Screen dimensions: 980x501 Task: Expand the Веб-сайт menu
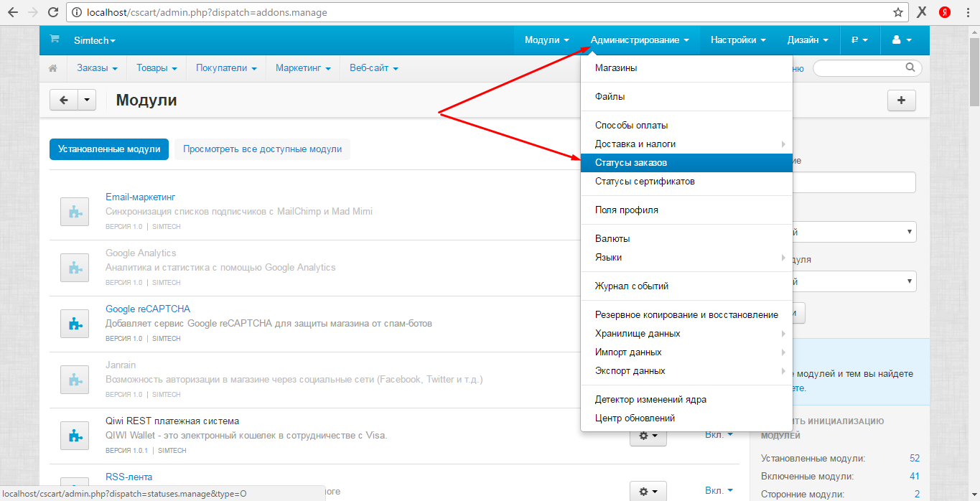(x=373, y=68)
